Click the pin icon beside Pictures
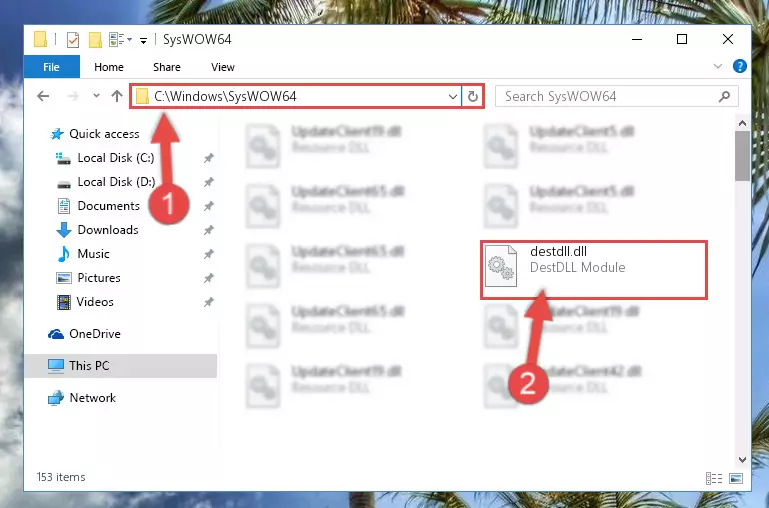The width and height of the screenshot is (769, 508). 208,278
